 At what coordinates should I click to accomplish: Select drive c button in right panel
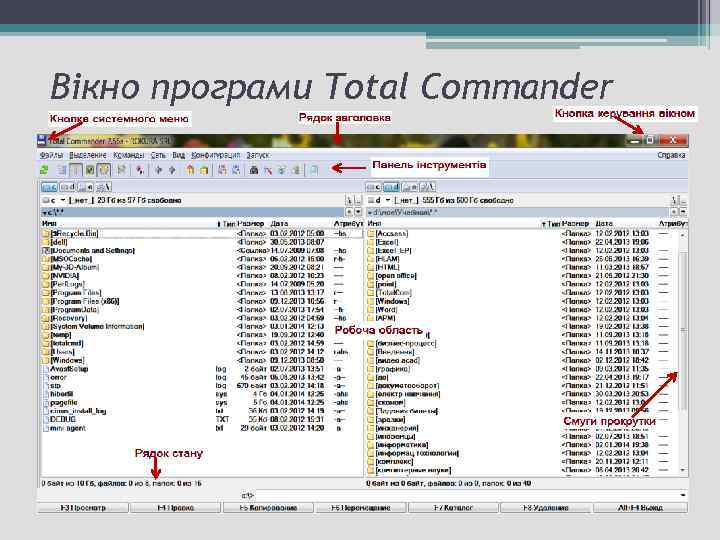tap(373, 187)
